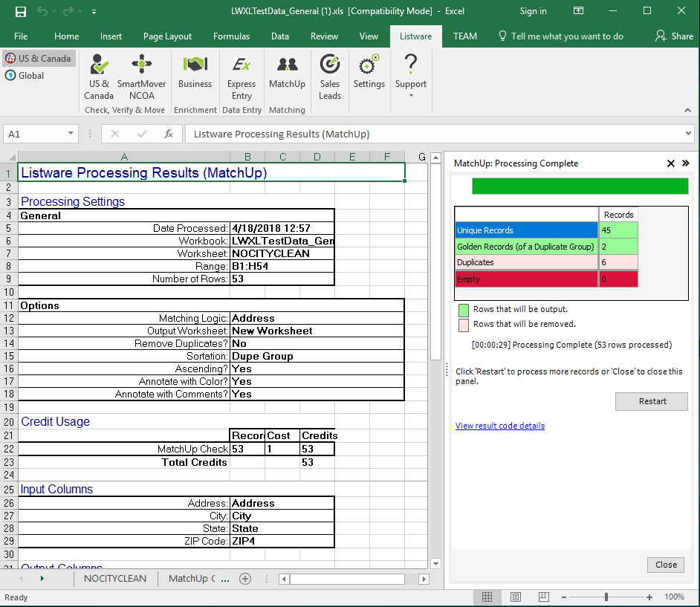Click the Save icon in title bar
The width and height of the screenshot is (700, 607).
[21, 11]
